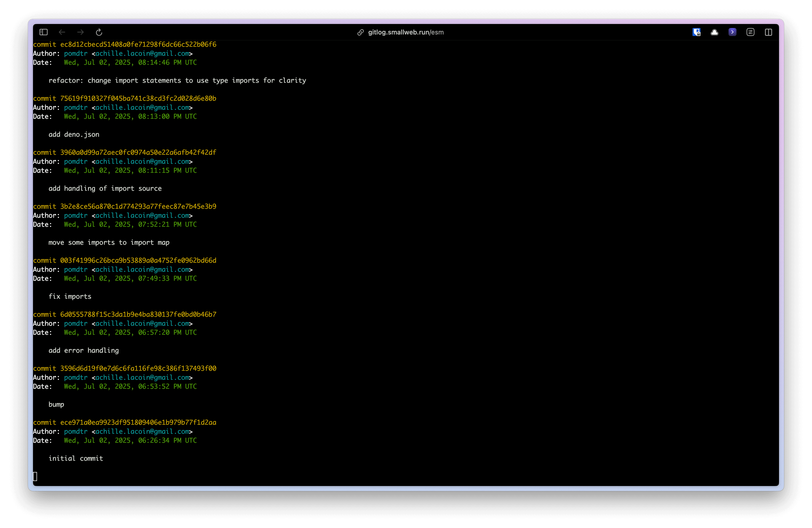The image size is (812, 528).
Task: Open the browser controls settings icon
Action: click(x=750, y=32)
